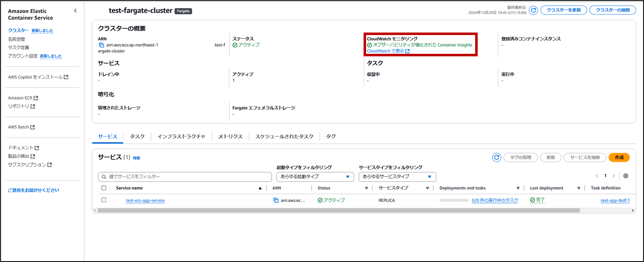Open 名前空間 in the sidebar
The image size is (644, 262).
[x=16, y=39]
